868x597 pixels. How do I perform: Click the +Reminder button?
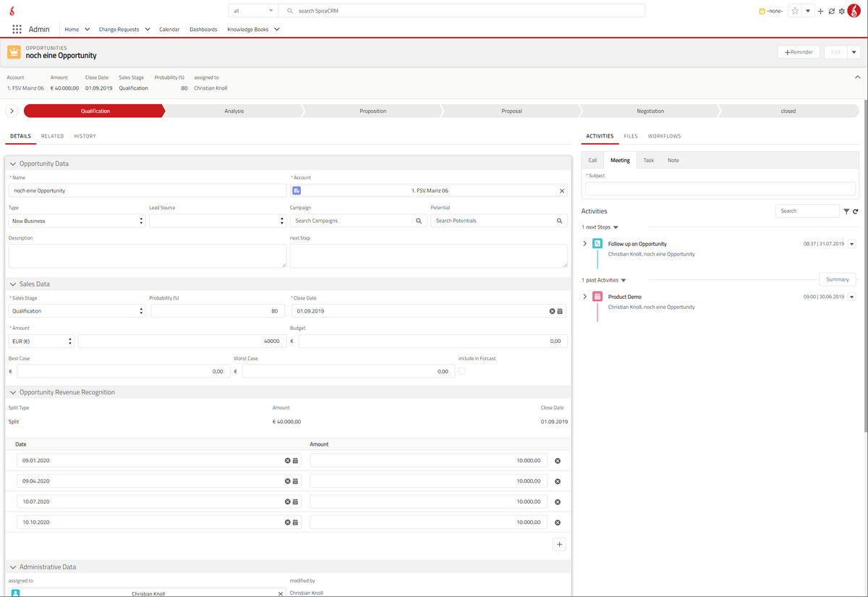click(x=799, y=52)
